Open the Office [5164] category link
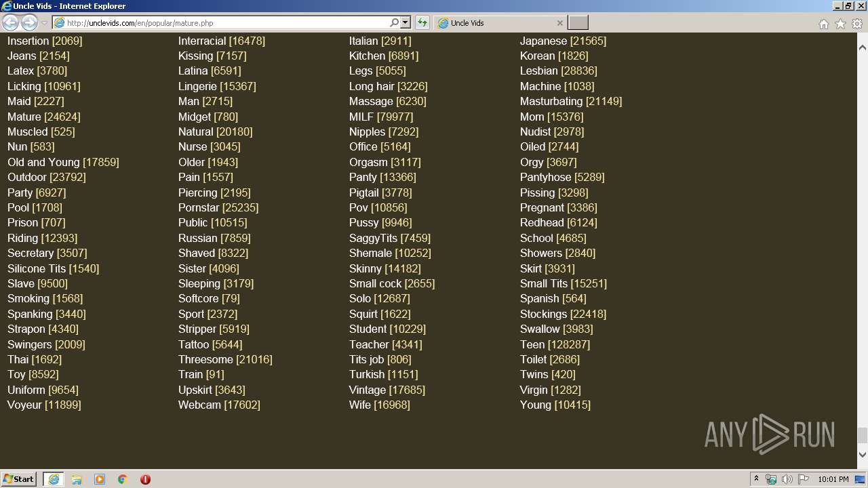The height and width of the screenshot is (488, 868). (380, 146)
